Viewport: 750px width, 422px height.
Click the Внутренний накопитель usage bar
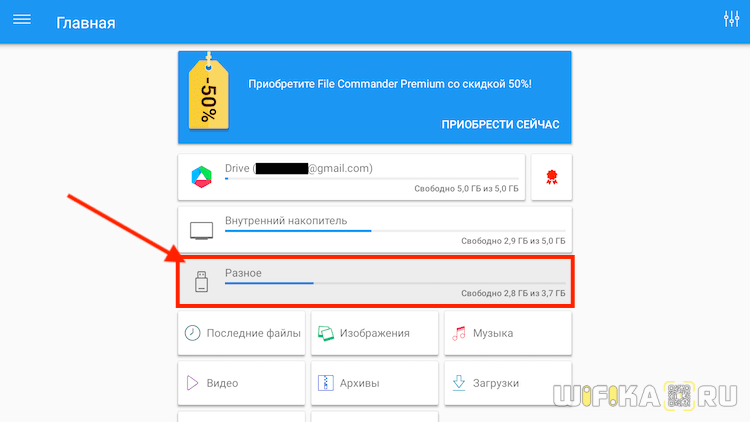pos(395,231)
